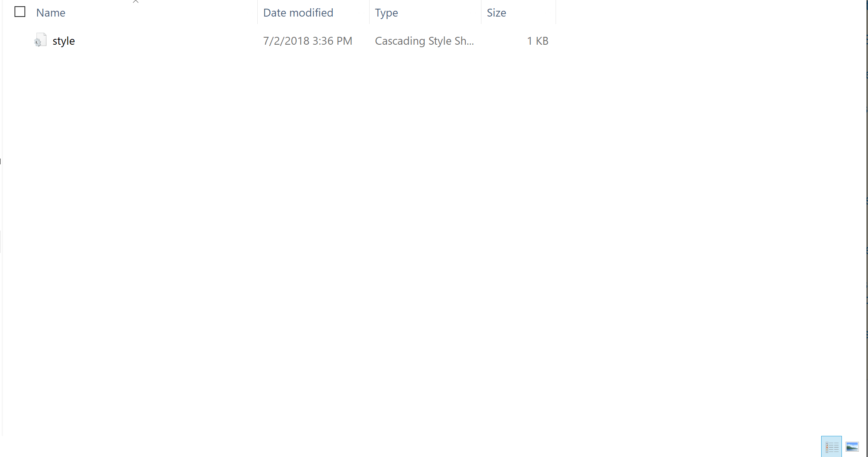Click divider between Date modified and Type
The width and height of the screenshot is (868, 457).
tap(369, 12)
